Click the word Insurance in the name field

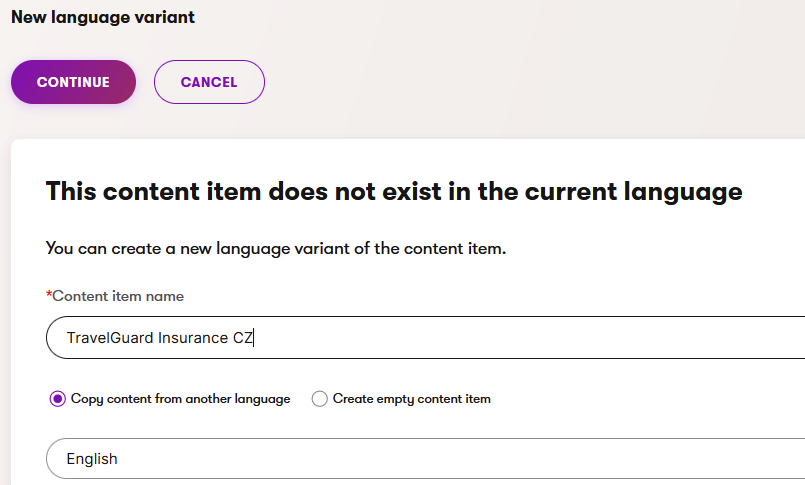point(193,338)
